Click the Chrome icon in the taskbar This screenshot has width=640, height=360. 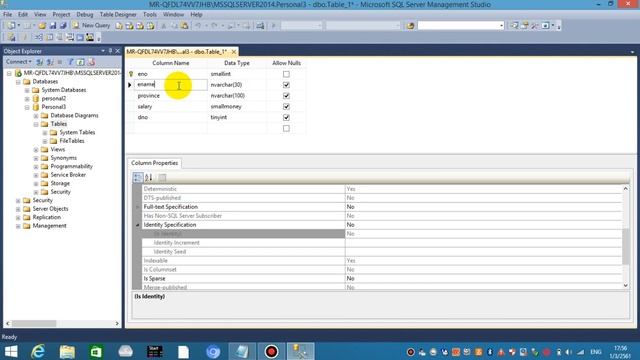coord(213,351)
